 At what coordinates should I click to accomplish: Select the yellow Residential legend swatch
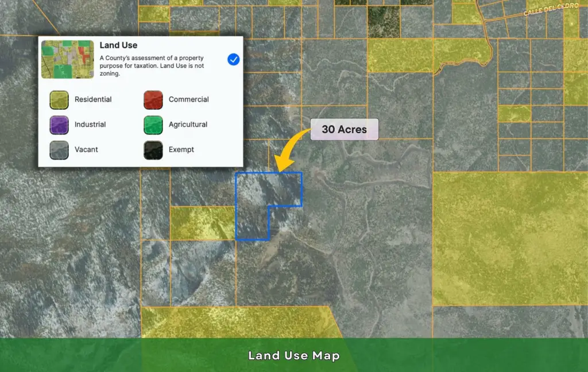coord(59,99)
